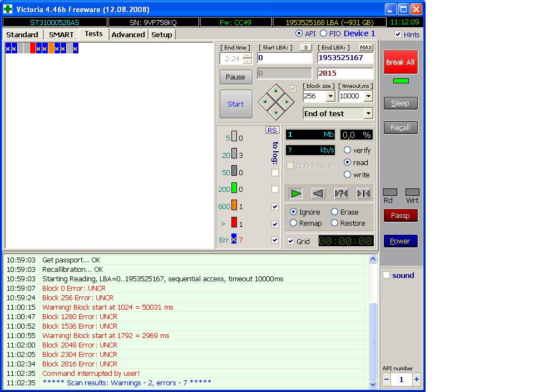Click the End LBA field showing 1953525167
Image resolution: width=534 pixels, height=392 pixels.
(x=345, y=58)
